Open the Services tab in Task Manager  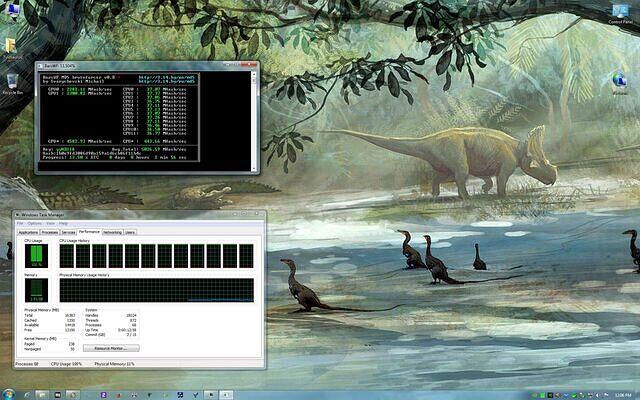pyautogui.click(x=68, y=232)
